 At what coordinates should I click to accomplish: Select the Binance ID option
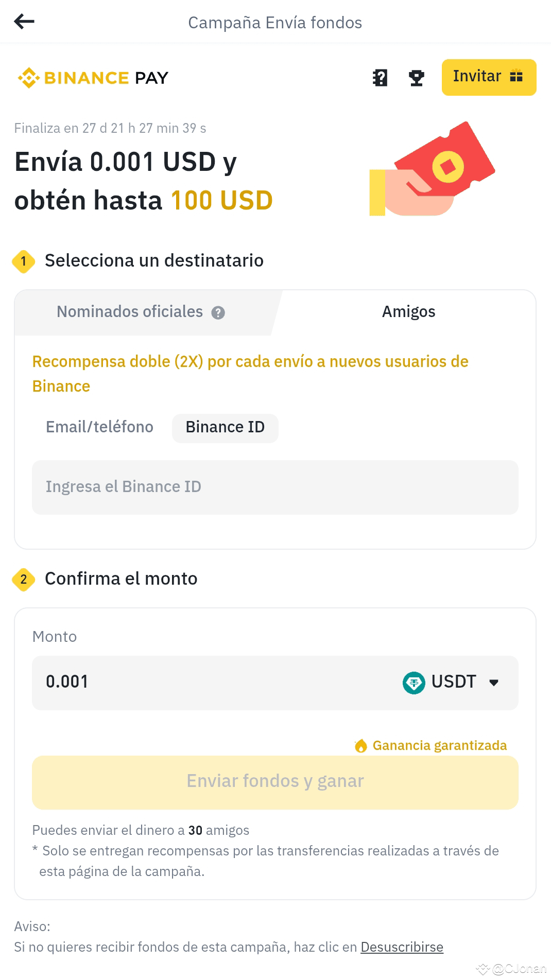[x=225, y=428]
